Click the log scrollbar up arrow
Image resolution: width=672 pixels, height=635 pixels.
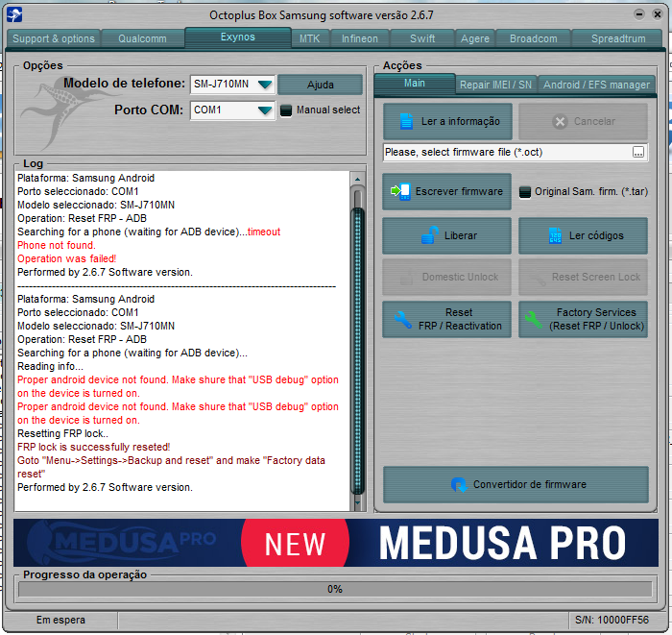357,179
